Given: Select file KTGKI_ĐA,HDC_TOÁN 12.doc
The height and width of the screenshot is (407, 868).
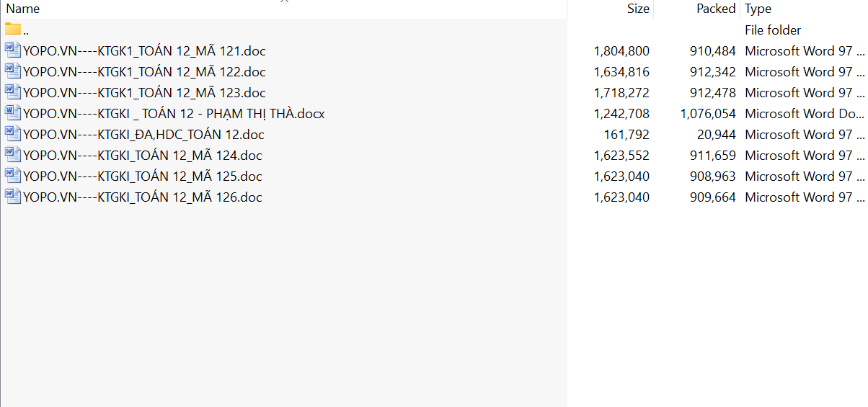Looking at the screenshot, I should tap(143, 135).
